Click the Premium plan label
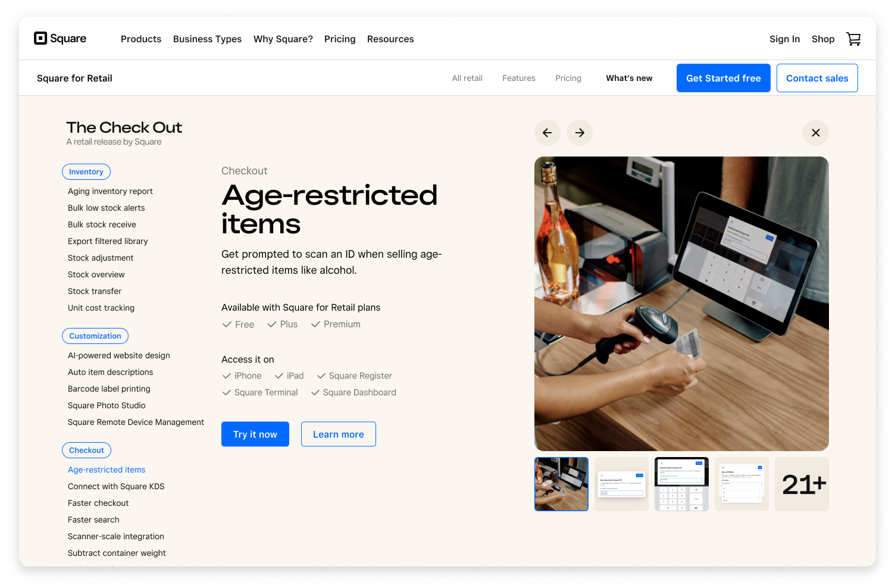The height and width of the screenshot is (588, 895). pos(342,324)
